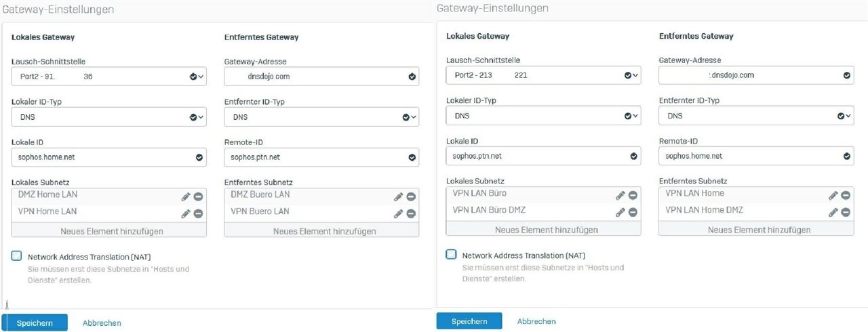Enable NAT checkbox in the right panel
Viewport: 868px width, 332px height.
(x=451, y=255)
